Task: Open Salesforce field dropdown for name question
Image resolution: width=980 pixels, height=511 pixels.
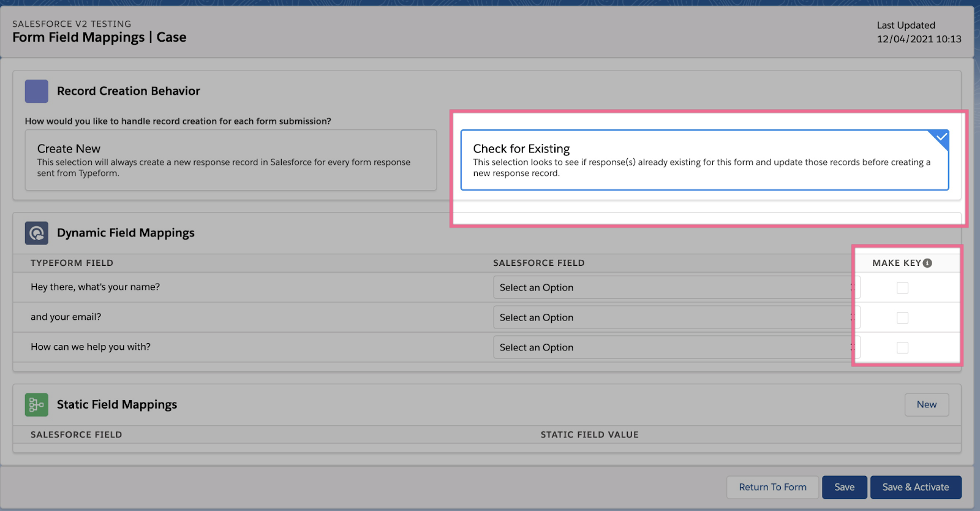Action: pyautogui.click(x=677, y=287)
